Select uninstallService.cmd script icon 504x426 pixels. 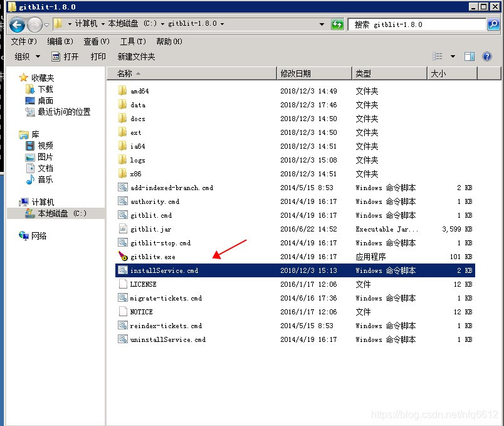122,339
